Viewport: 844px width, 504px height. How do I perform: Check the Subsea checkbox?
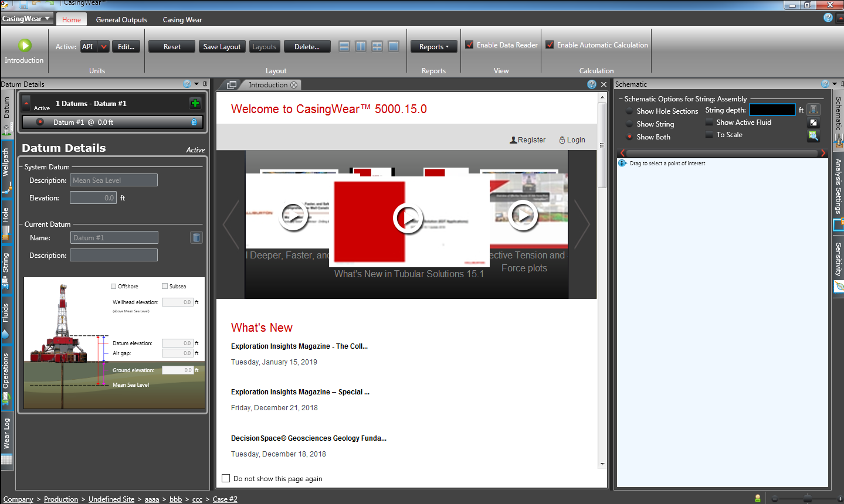pos(165,287)
